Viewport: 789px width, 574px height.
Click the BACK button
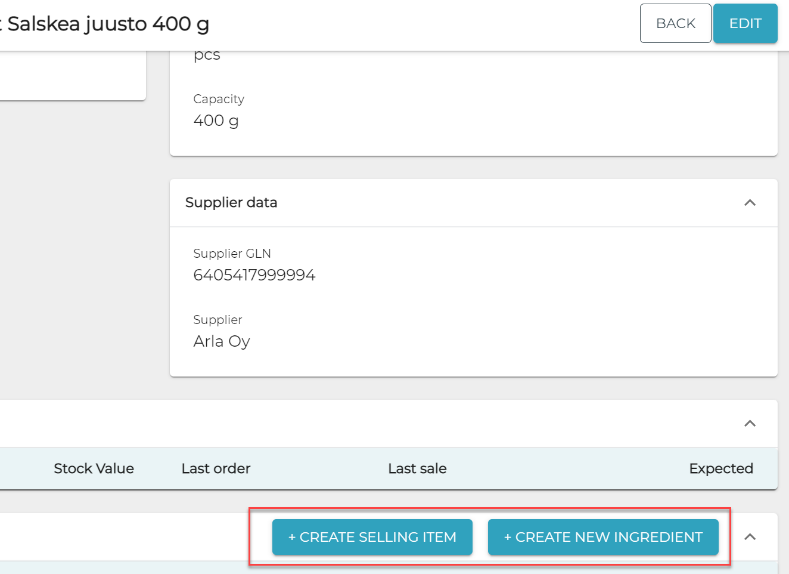(x=675, y=23)
